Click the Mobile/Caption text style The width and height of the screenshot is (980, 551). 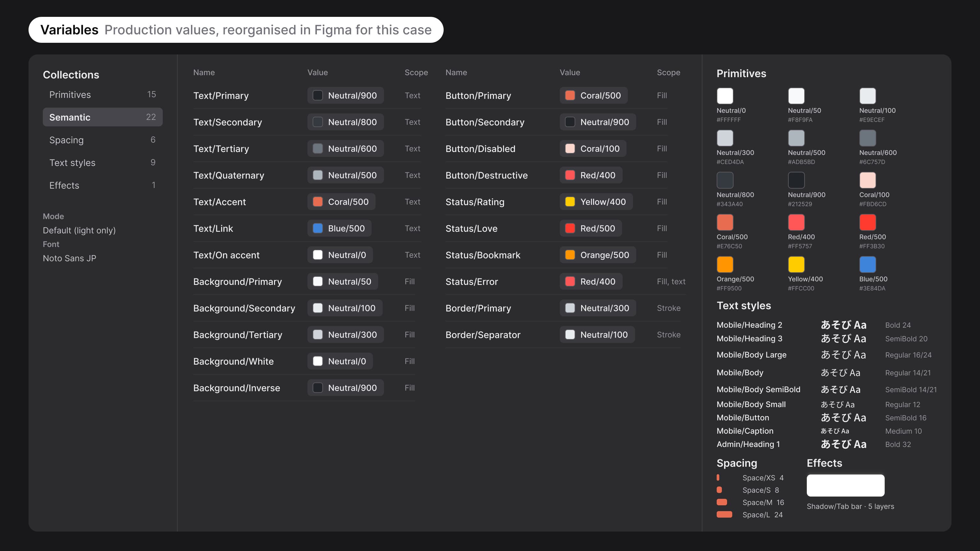(745, 431)
